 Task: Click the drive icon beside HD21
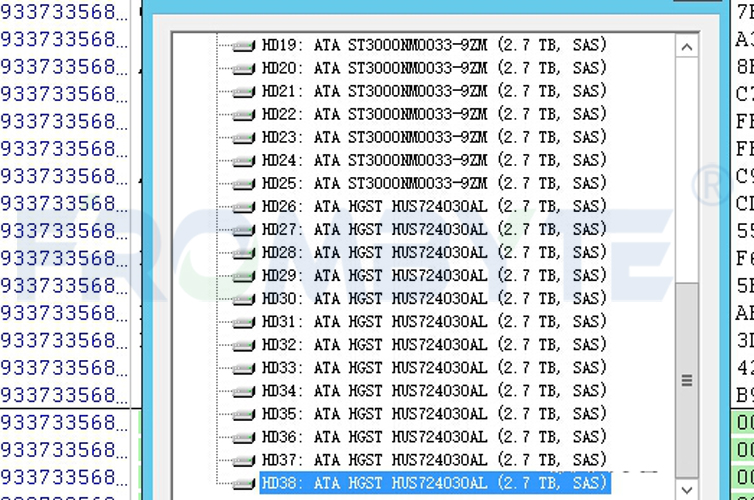tap(244, 92)
